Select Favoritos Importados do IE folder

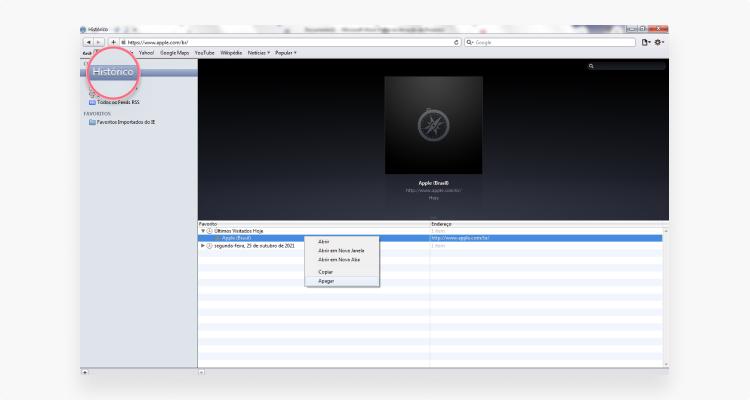[x=126, y=122]
